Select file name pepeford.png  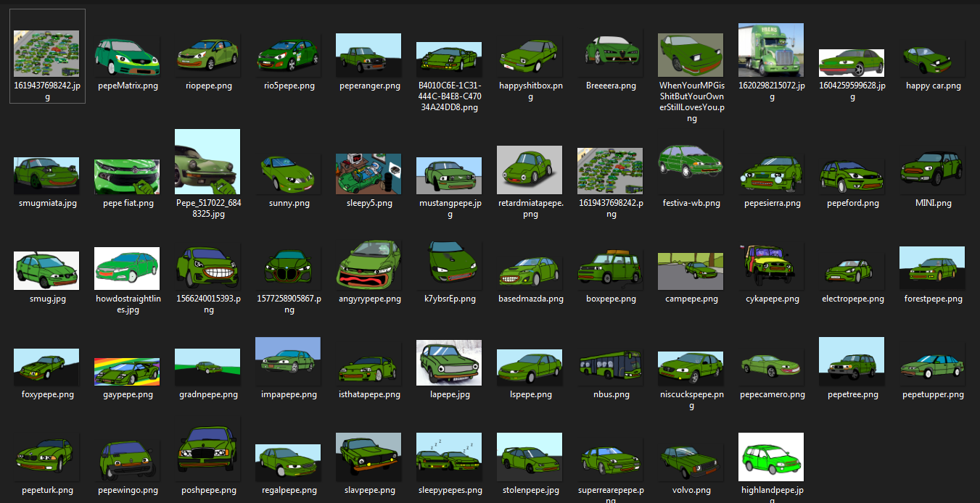pyautogui.click(x=852, y=204)
